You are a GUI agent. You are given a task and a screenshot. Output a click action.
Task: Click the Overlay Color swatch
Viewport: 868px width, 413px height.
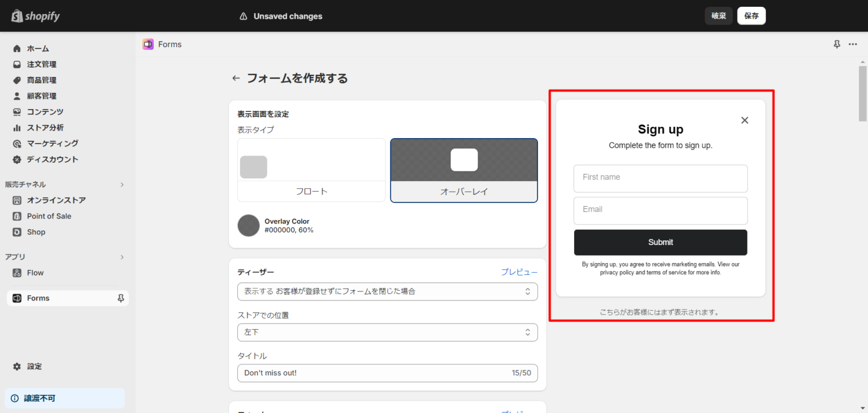tap(249, 225)
